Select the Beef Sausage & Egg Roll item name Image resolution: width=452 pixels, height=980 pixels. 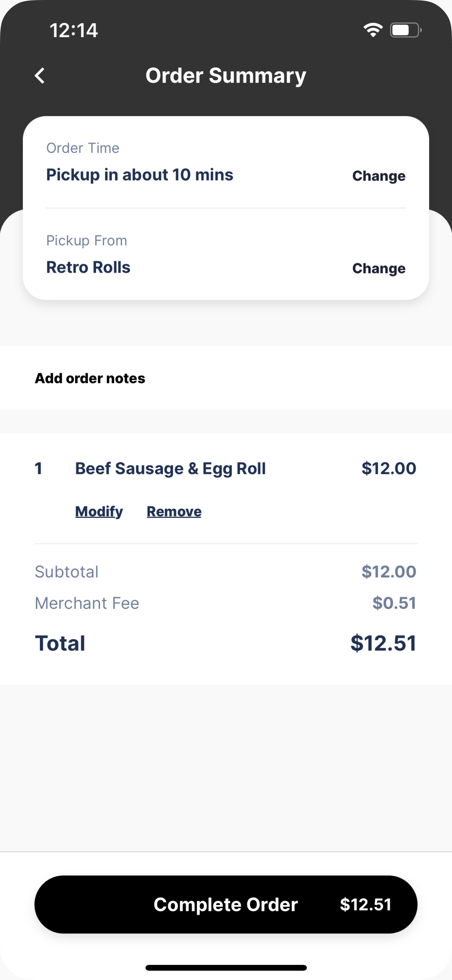click(x=170, y=468)
